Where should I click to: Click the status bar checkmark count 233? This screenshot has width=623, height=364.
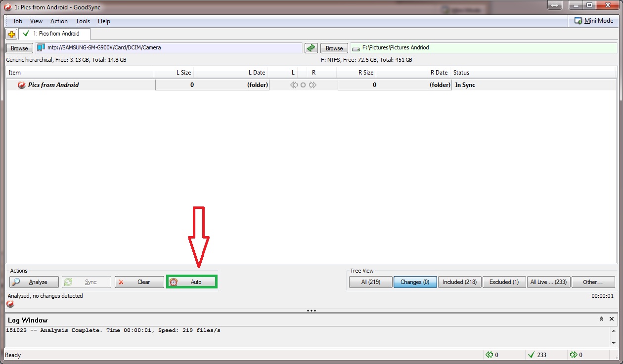(537, 355)
